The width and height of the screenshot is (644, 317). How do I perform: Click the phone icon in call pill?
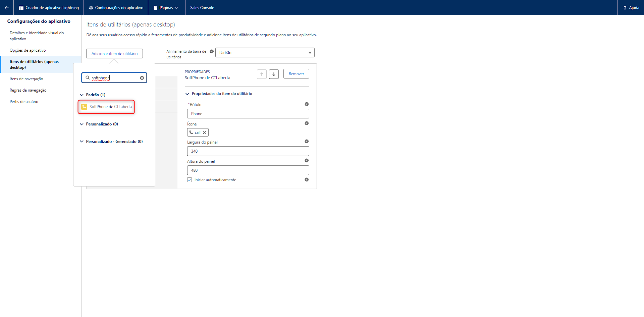tap(191, 132)
